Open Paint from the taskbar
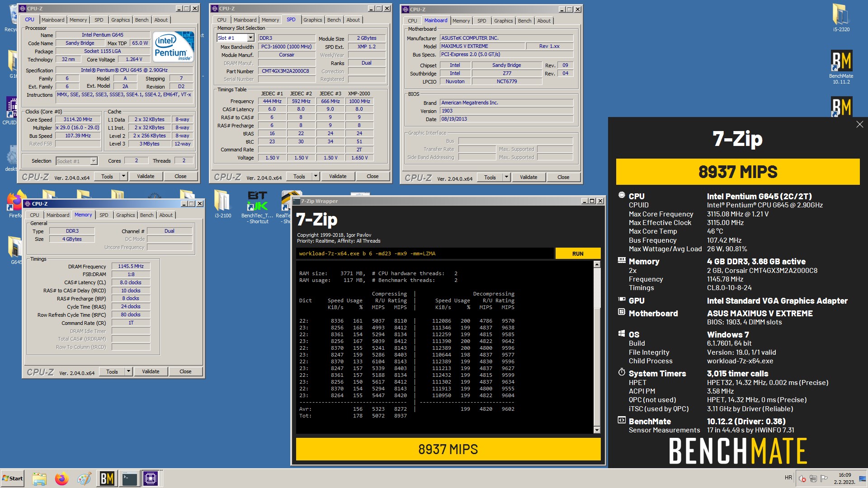The height and width of the screenshot is (488, 868). pyautogui.click(x=84, y=479)
